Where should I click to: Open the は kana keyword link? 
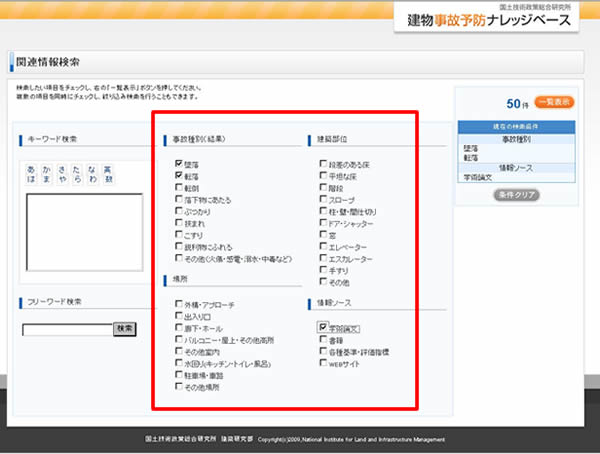(31, 179)
